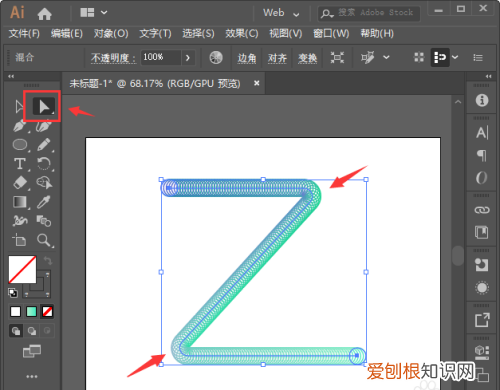The image size is (500, 390).
Task: Select the Symbol Sprayer tool
Action: 20,221
